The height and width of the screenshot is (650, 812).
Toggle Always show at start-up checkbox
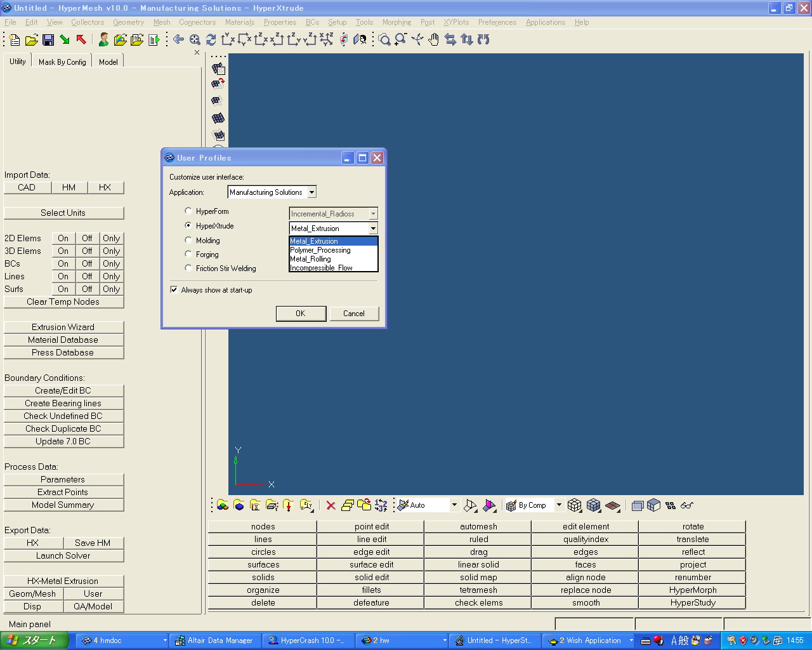[x=174, y=289]
